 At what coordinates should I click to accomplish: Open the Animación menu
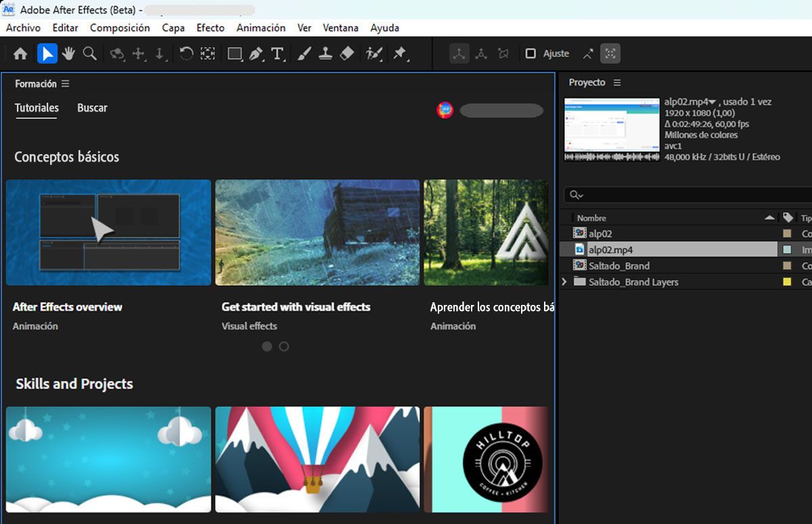click(261, 28)
